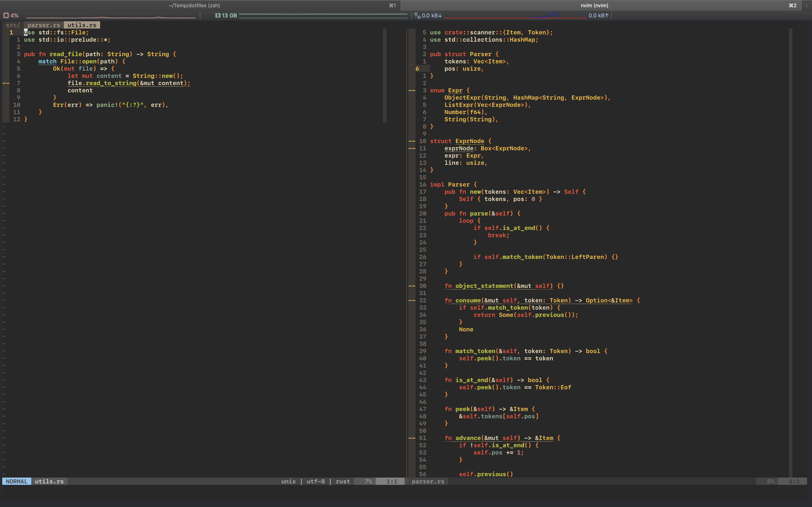This screenshot has height=507, width=812.
Task: Click the NORMAL mode indicator in statusline
Action: pos(17,481)
